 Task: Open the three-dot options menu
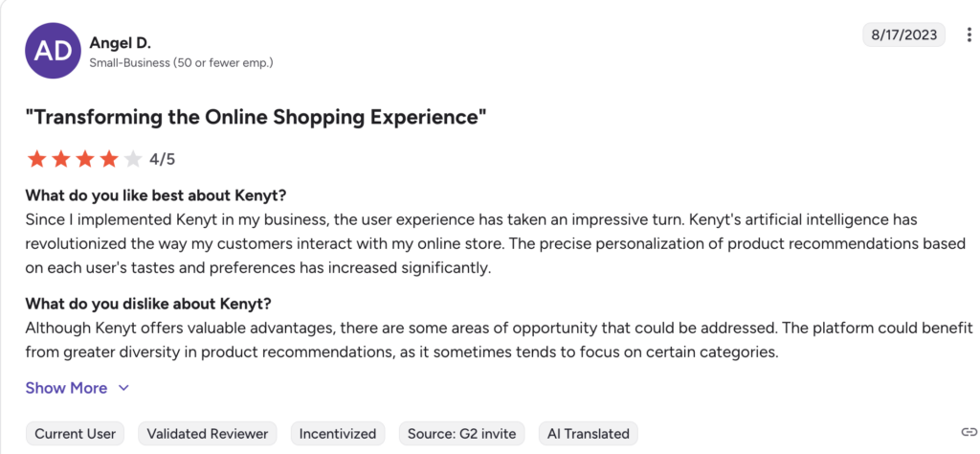tap(969, 36)
